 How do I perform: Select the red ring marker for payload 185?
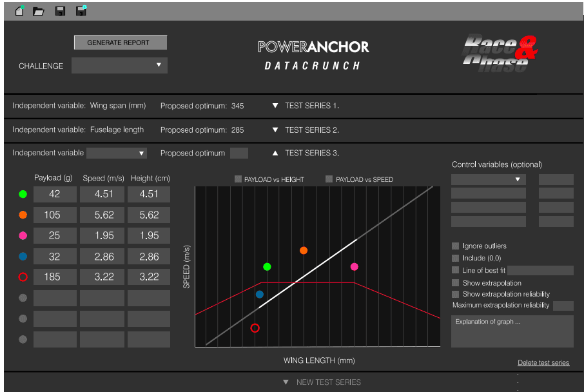point(23,277)
